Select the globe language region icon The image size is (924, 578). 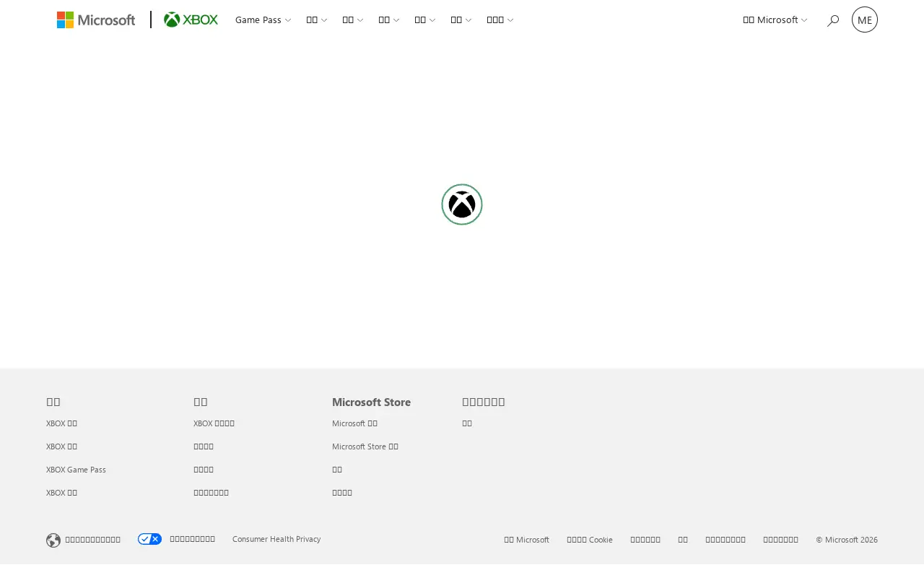pyautogui.click(x=53, y=540)
